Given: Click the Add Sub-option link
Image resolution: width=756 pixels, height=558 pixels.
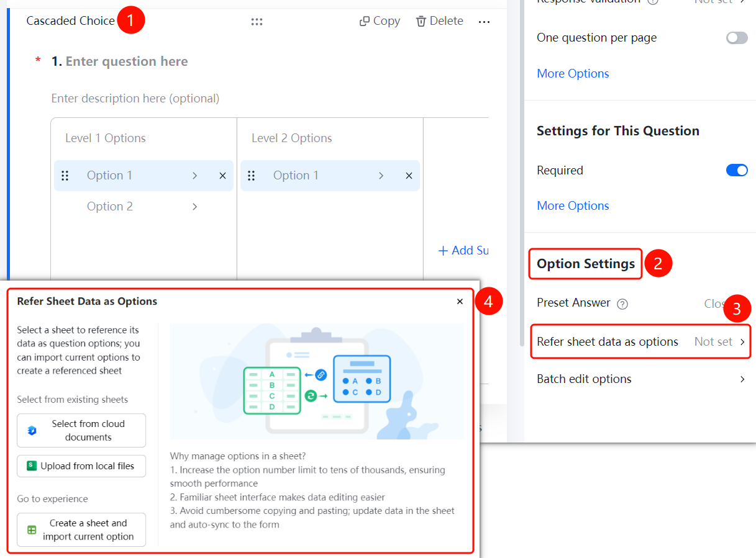Looking at the screenshot, I should [x=463, y=251].
